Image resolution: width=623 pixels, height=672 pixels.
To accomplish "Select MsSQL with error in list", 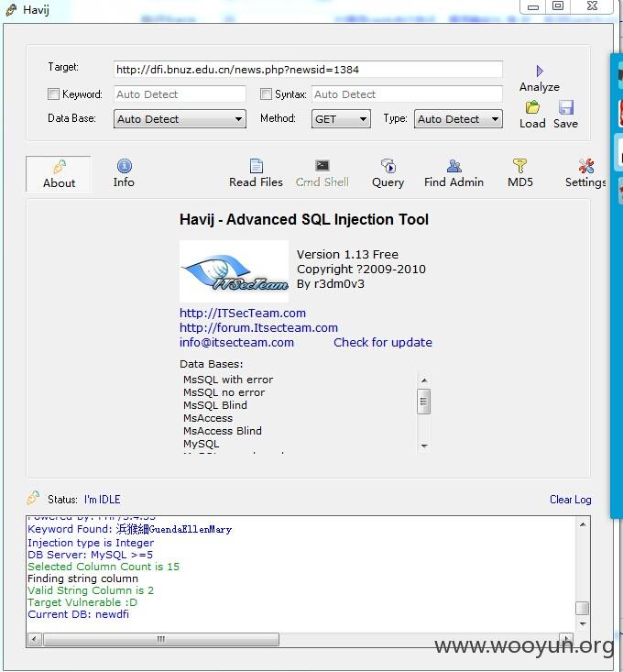I will coord(228,380).
